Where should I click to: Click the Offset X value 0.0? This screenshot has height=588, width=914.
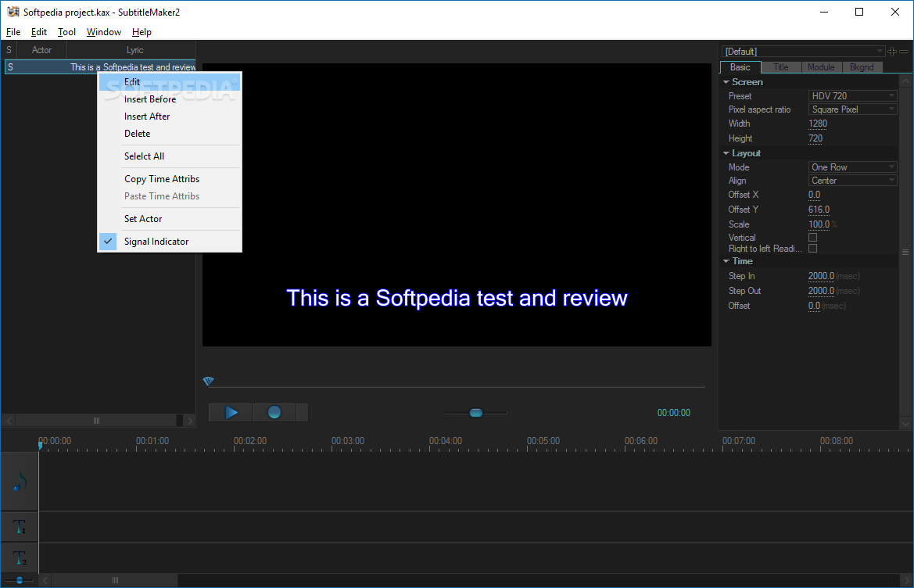click(815, 195)
